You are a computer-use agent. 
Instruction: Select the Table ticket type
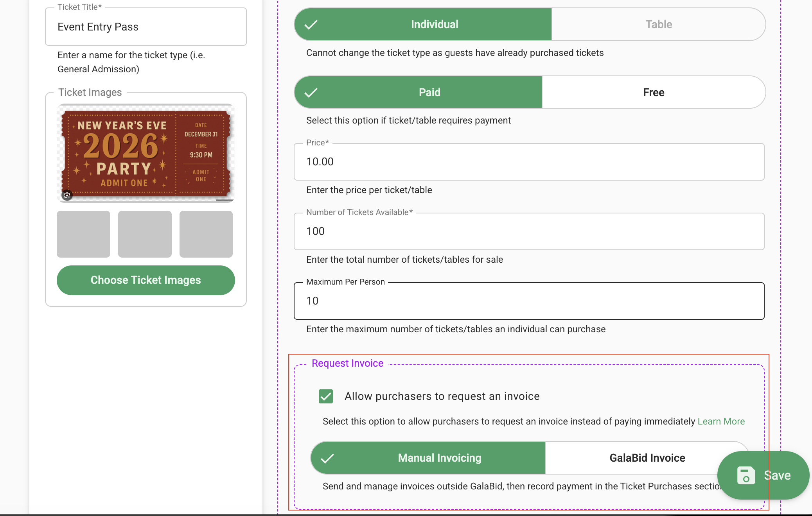(659, 24)
